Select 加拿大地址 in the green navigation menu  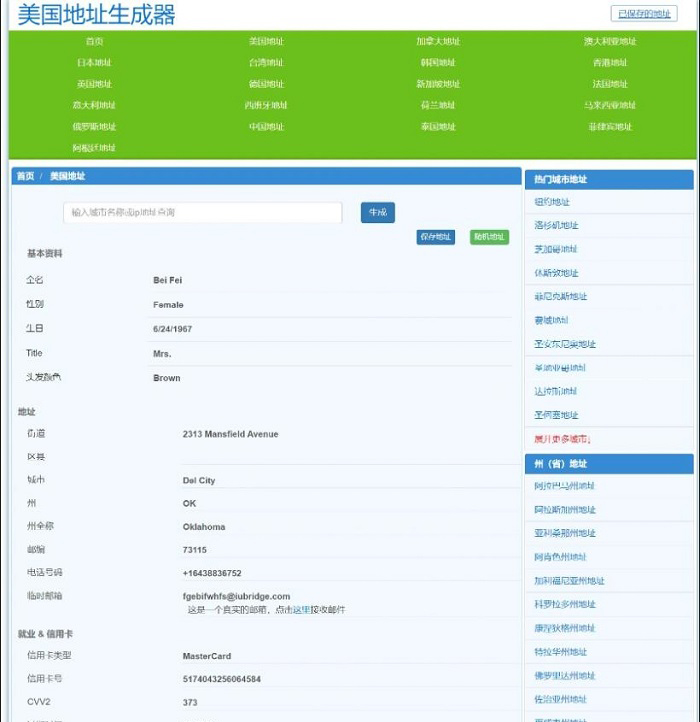coord(438,41)
